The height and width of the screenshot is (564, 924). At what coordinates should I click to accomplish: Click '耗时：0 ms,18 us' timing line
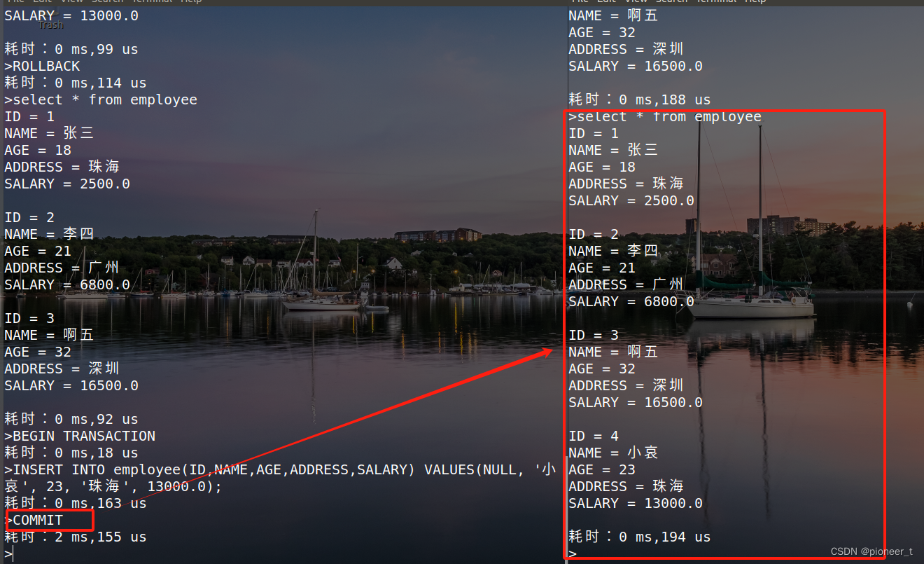71,453
